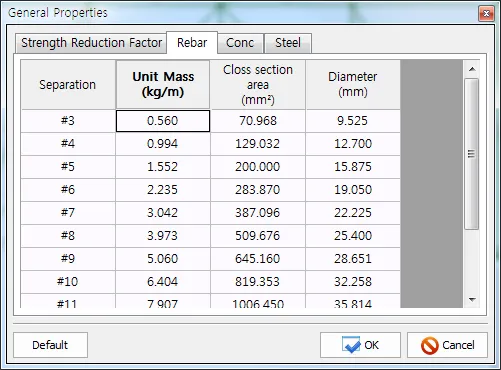
Task: Select the section area cell 200.000
Action: coord(258,167)
